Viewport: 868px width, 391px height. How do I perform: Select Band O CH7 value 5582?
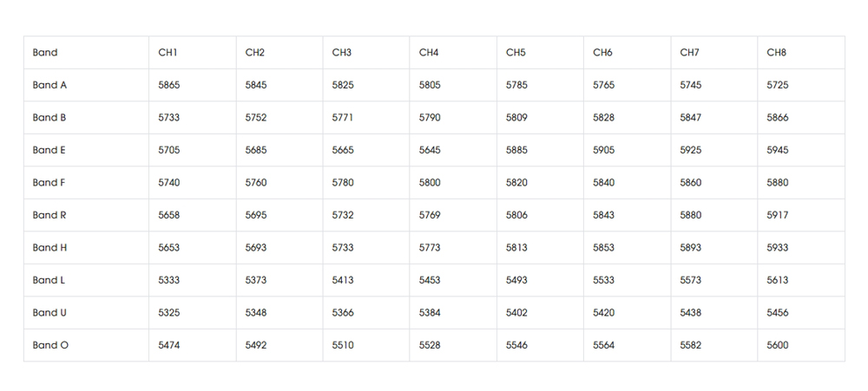[691, 345]
